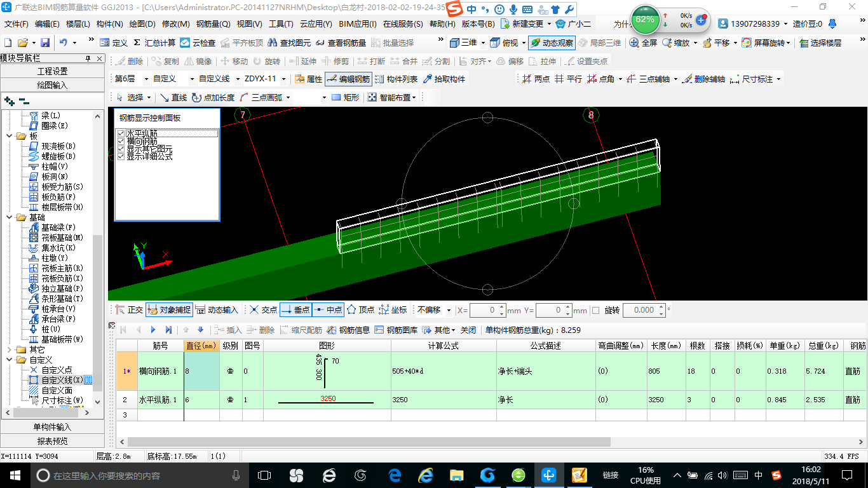Select the 移动 move tool

click(234, 62)
